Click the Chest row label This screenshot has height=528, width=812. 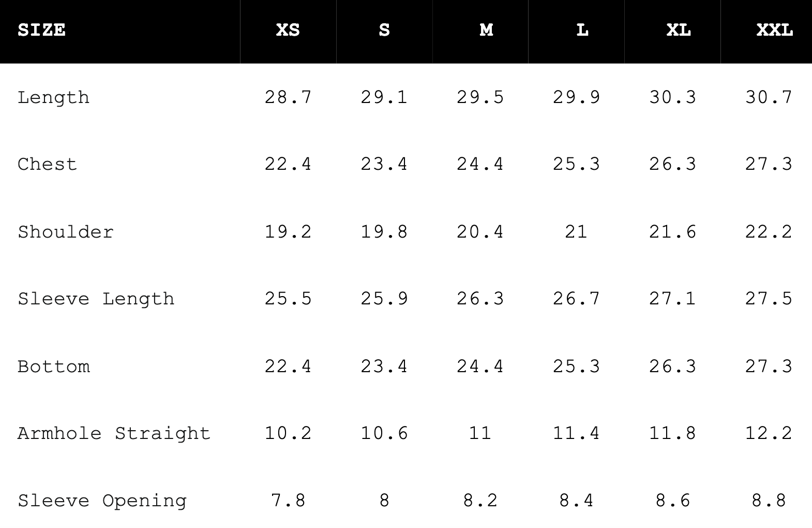coord(48,165)
